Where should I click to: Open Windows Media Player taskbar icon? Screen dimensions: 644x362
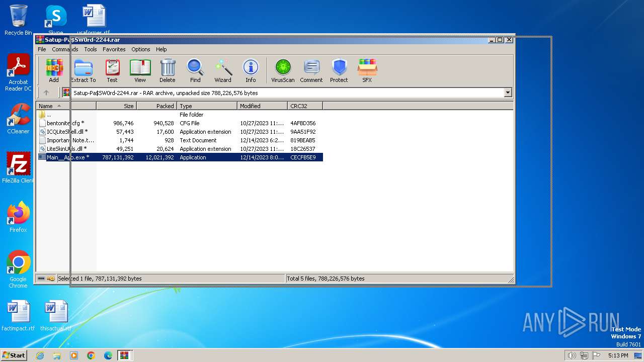pos(74,355)
